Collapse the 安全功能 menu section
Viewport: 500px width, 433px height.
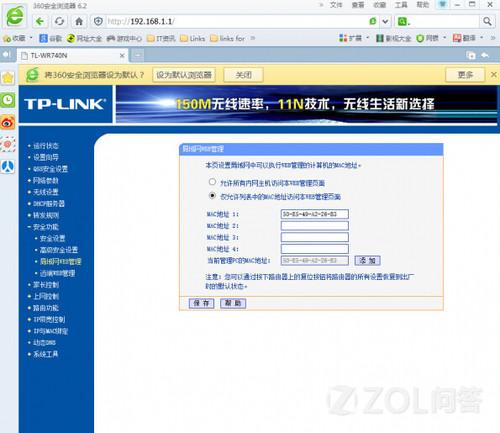pos(43,227)
